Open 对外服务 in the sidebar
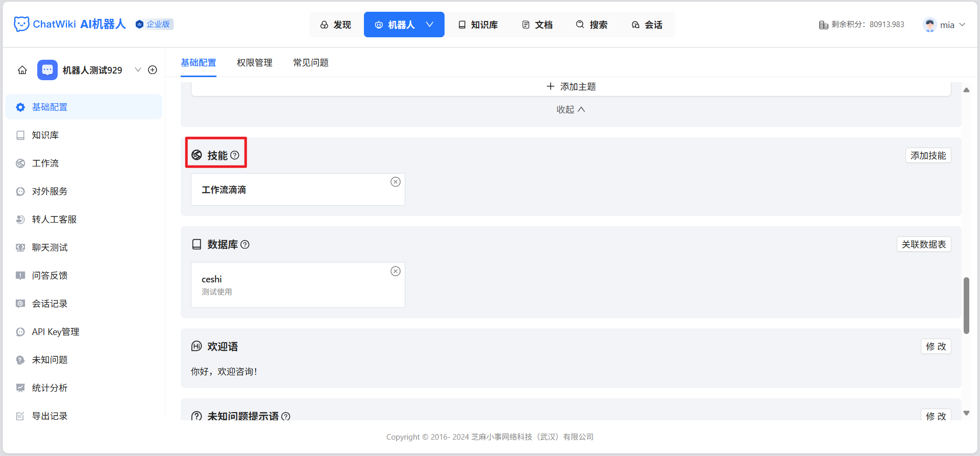Screen dimensions: 980x456 tap(84, 191)
